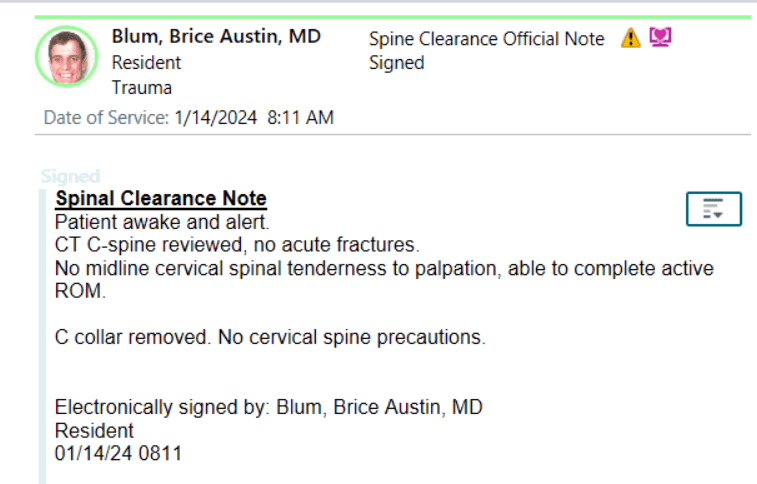This screenshot has width=757, height=484.
Task: Click the Trauma department label
Action: 141,88
